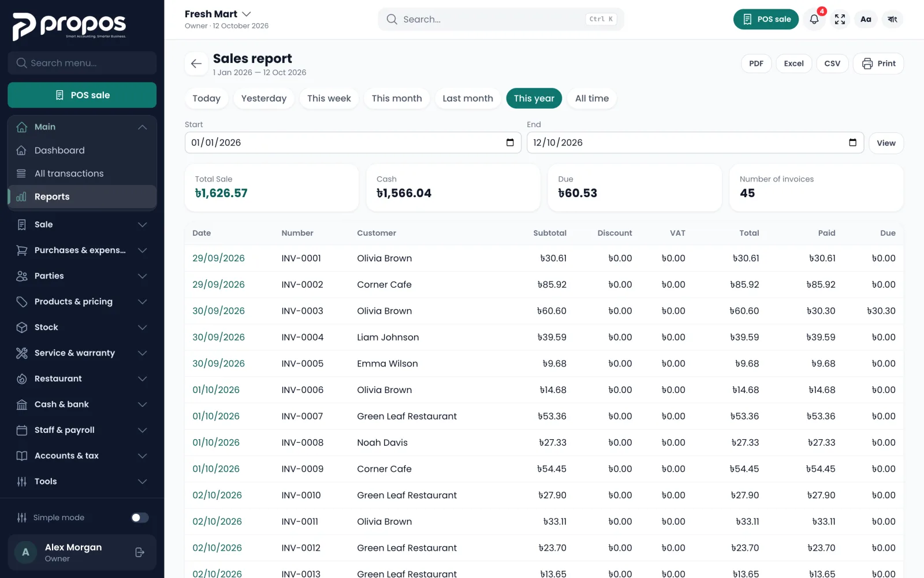924x578 pixels.
Task: Export the report to Excel
Action: pos(793,64)
